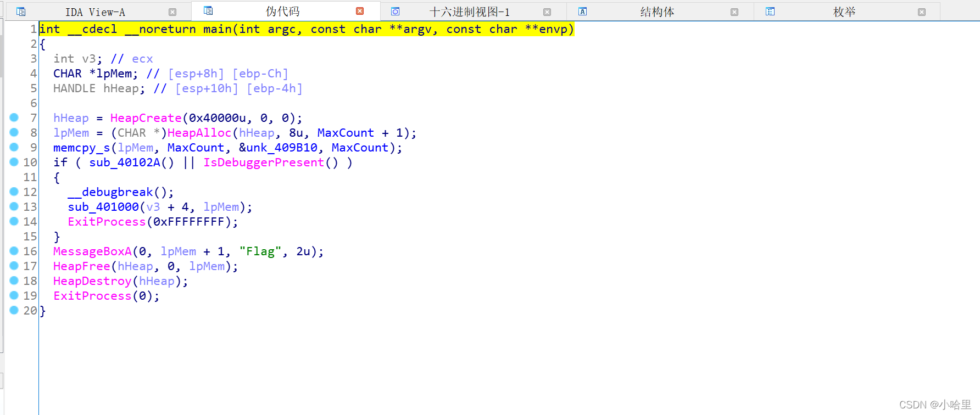Click line number 15 in the gutter
Image resolution: width=980 pixels, height=415 pixels.
click(30, 237)
